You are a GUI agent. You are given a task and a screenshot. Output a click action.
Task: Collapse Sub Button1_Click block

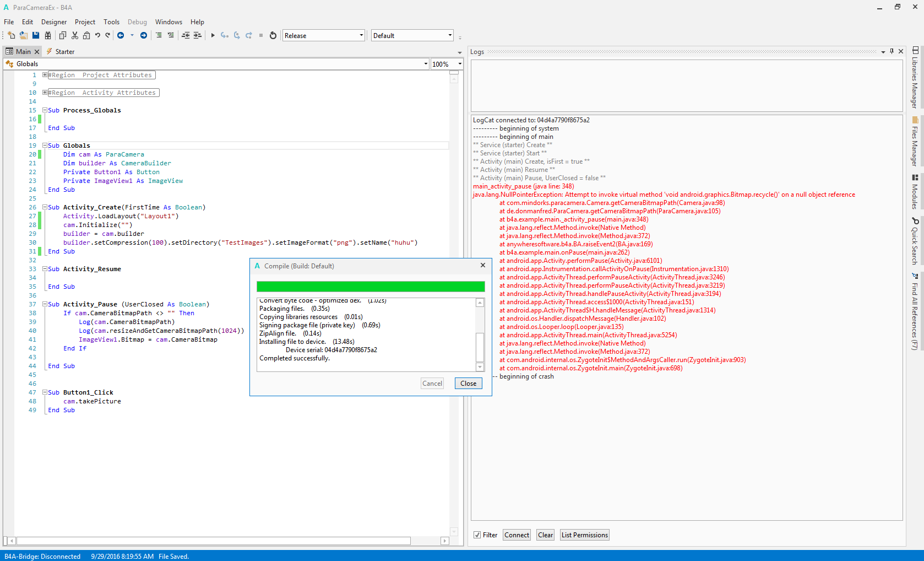[x=45, y=392]
